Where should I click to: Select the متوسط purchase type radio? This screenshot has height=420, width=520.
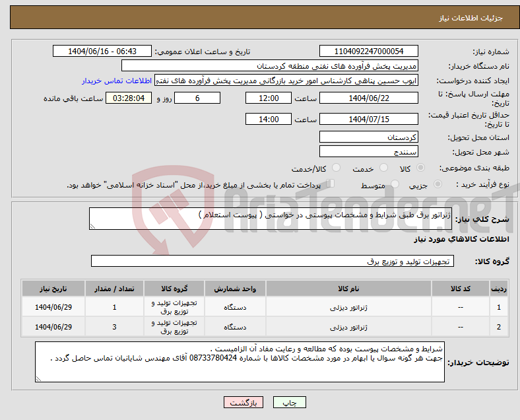pyautogui.click(x=395, y=184)
